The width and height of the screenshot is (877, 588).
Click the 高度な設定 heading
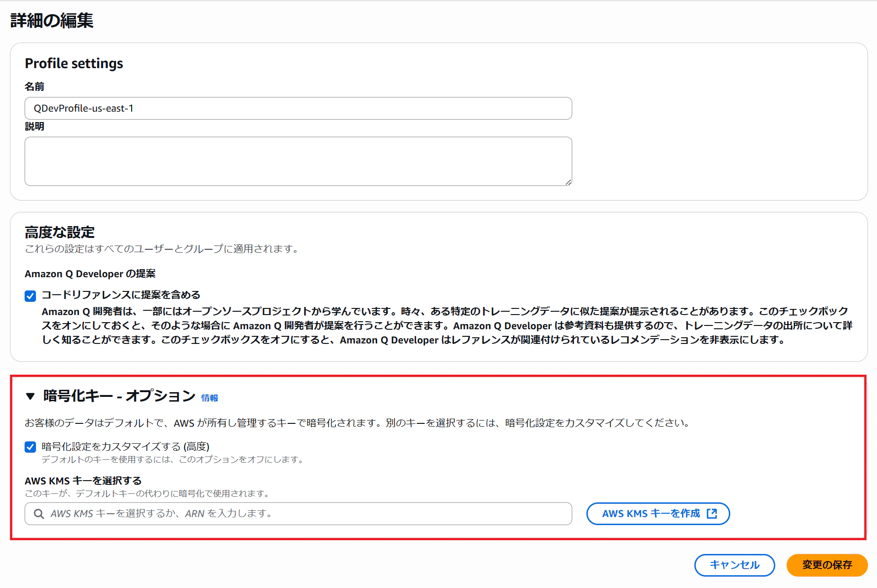[x=60, y=232]
